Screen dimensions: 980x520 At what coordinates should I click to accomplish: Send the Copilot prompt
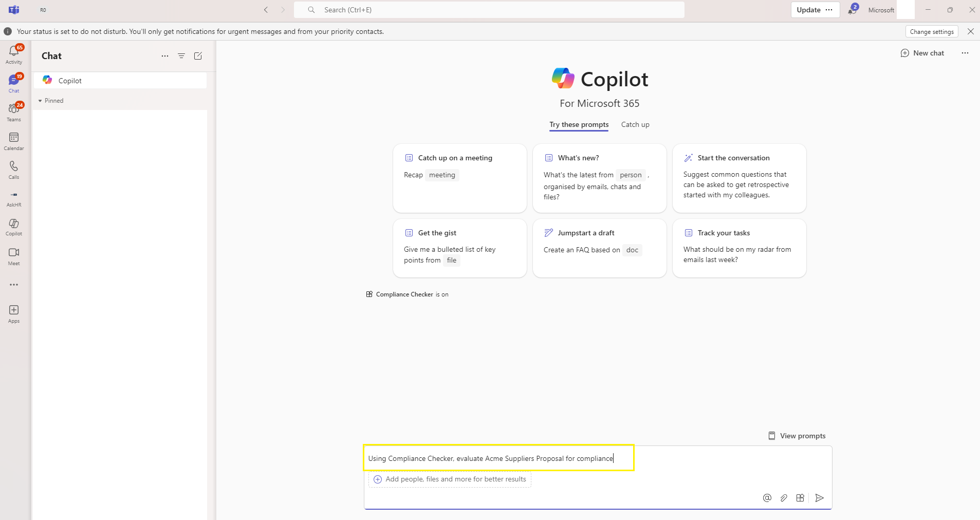[x=820, y=498]
